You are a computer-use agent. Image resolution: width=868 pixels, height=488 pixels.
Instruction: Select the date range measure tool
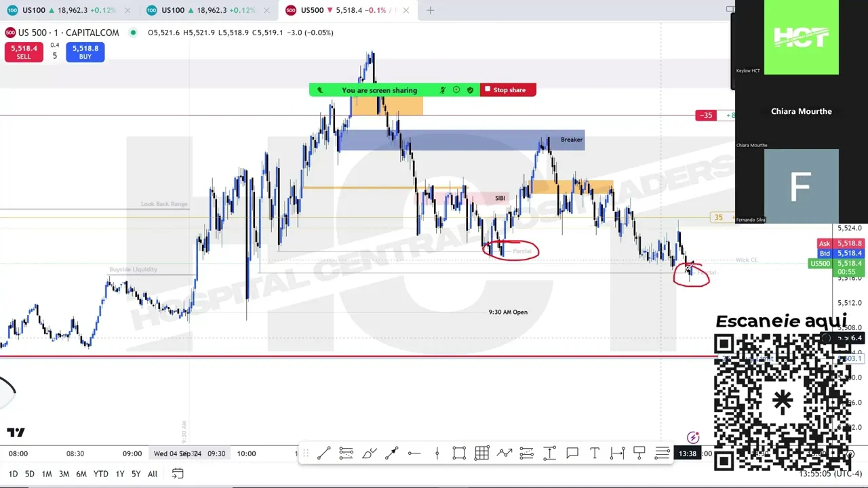click(617, 453)
